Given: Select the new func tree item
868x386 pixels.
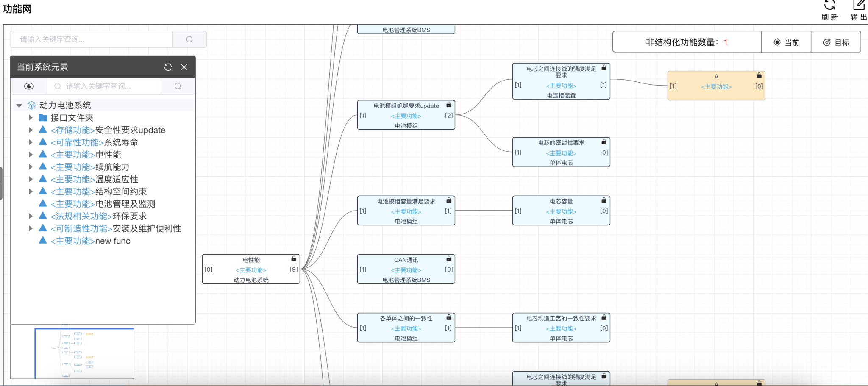Looking at the screenshot, I should pyautogui.click(x=112, y=241).
